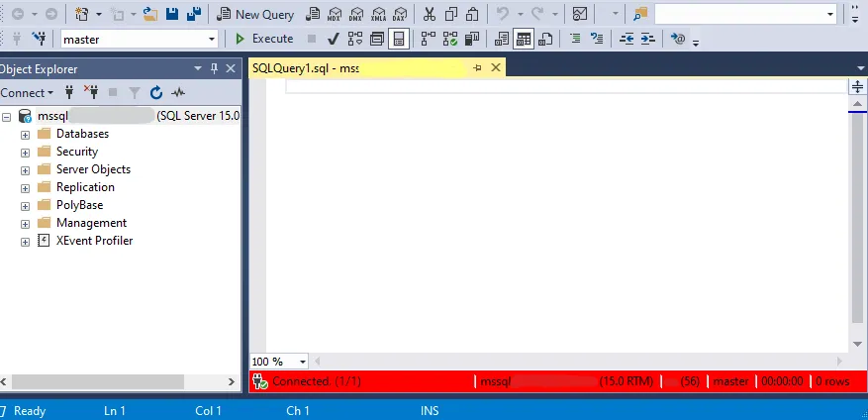The height and width of the screenshot is (420, 868).
Task: Expand the Server Objects folder
Action: tap(25, 170)
